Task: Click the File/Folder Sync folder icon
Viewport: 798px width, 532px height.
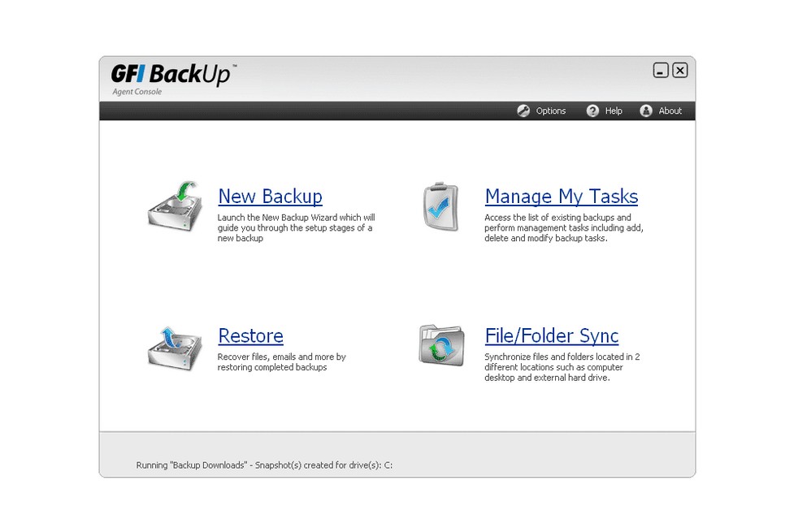Action: pos(441,345)
